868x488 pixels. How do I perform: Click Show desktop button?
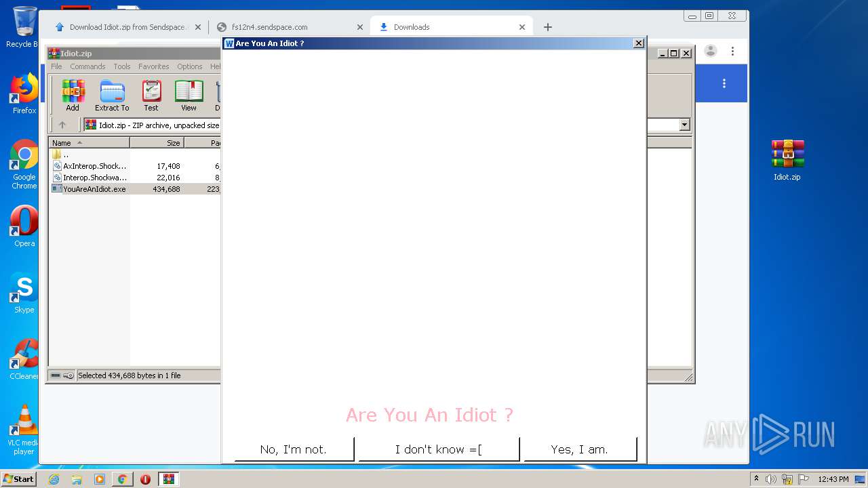click(x=860, y=479)
